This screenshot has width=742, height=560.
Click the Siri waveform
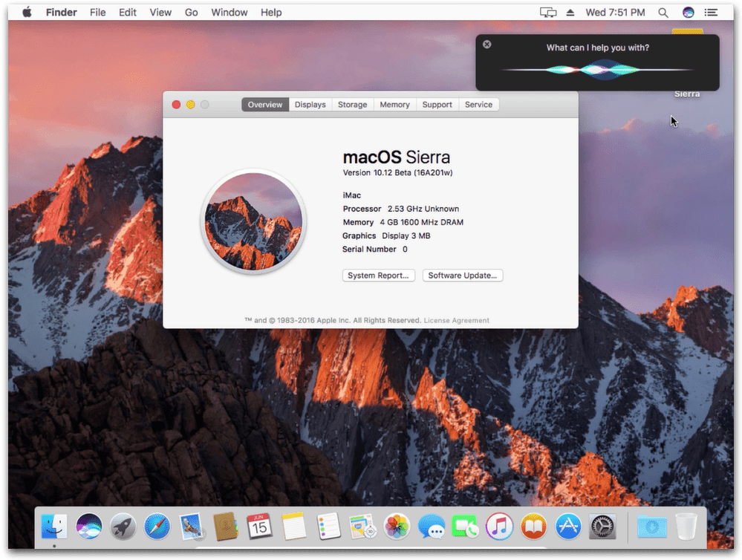tap(597, 70)
